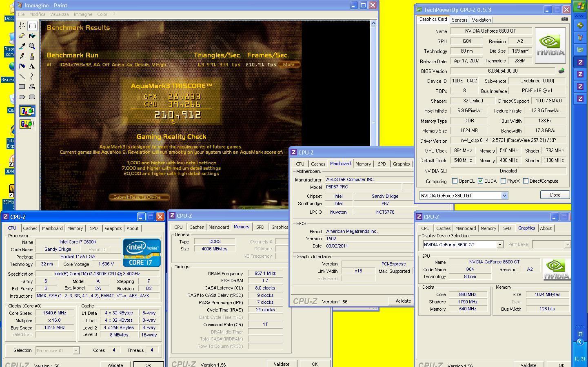
Task: Click the DRAM Frequency value 957.1 MHz
Action: pos(265,274)
